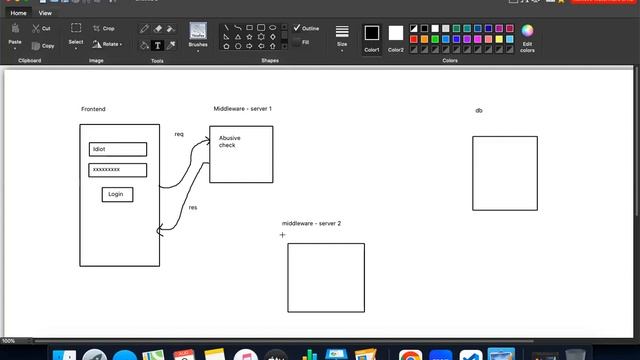The height and width of the screenshot is (360, 640).
Task: Pick the left arrow shape
Action: (261, 46)
